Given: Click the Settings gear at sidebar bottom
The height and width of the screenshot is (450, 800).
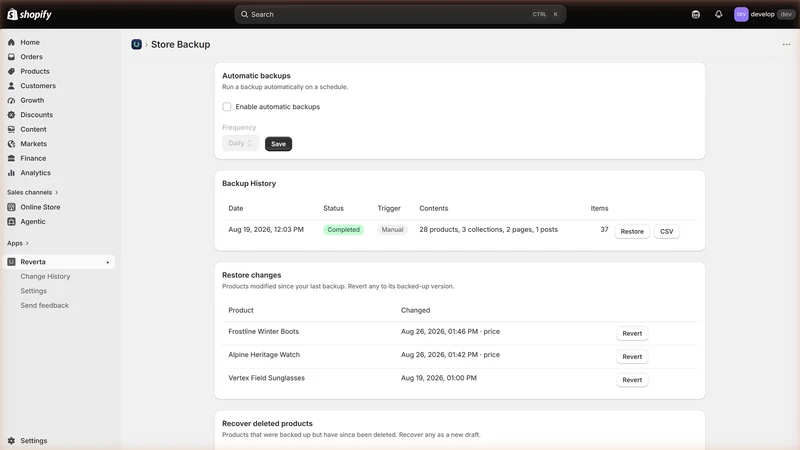Looking at the screenshot, I should click(11, 440).
